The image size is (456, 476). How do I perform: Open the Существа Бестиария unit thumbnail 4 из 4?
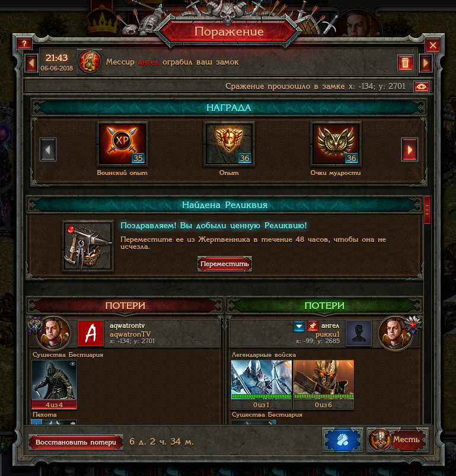(55, 384)
